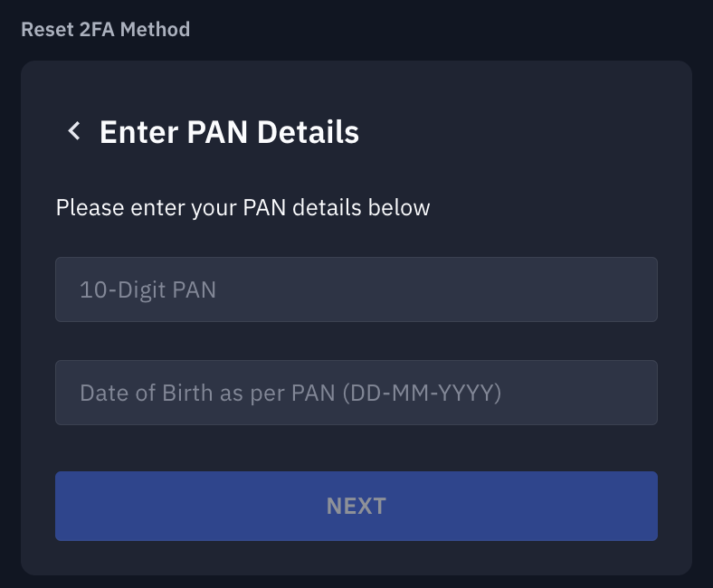Go back from Enter PAN Details

point(74,132)
